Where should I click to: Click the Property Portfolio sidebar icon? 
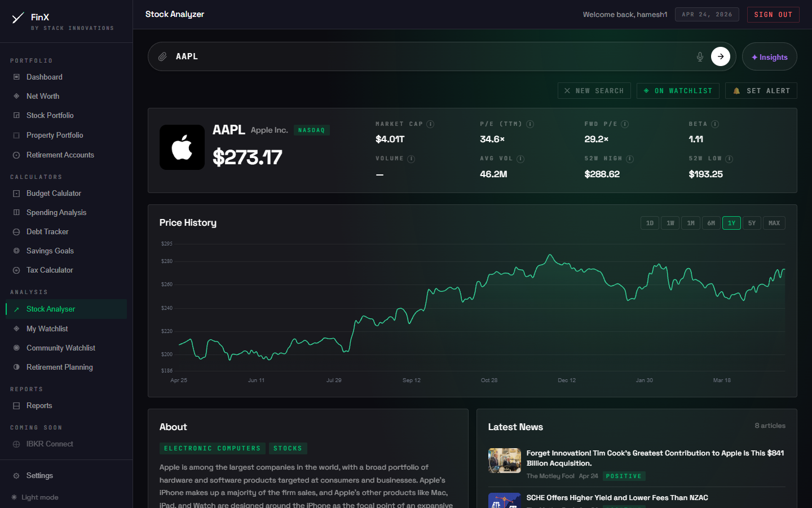[16, 135]
